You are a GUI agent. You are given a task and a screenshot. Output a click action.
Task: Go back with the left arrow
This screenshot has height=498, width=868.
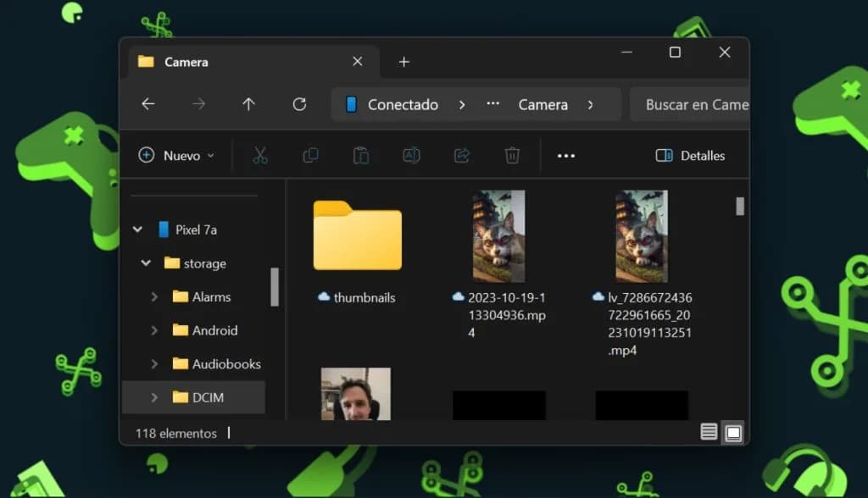point(147,104)
